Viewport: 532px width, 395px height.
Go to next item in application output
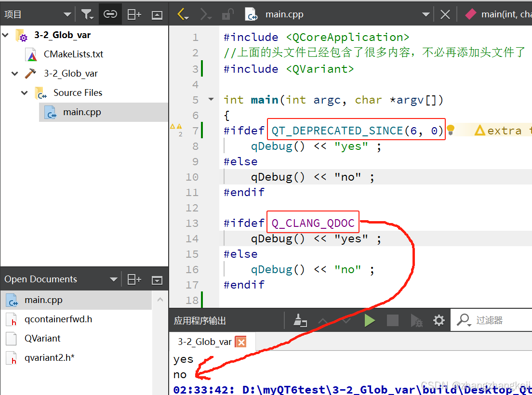(346, 320)
